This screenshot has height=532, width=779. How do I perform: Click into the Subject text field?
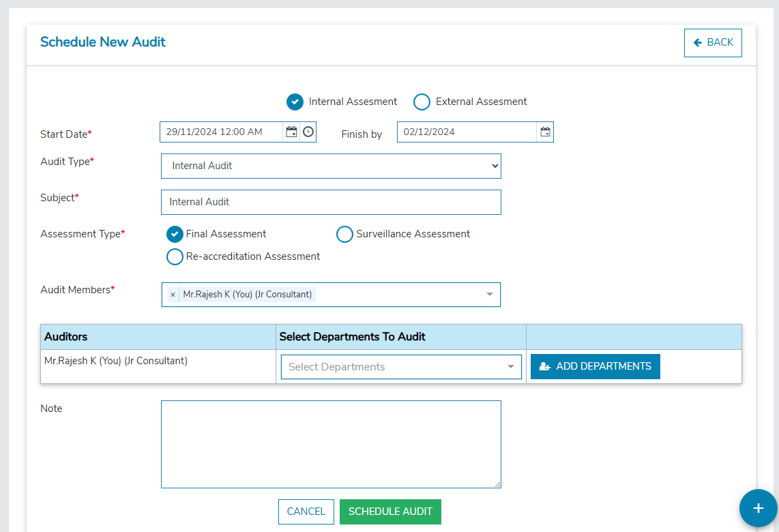(331, 202)
